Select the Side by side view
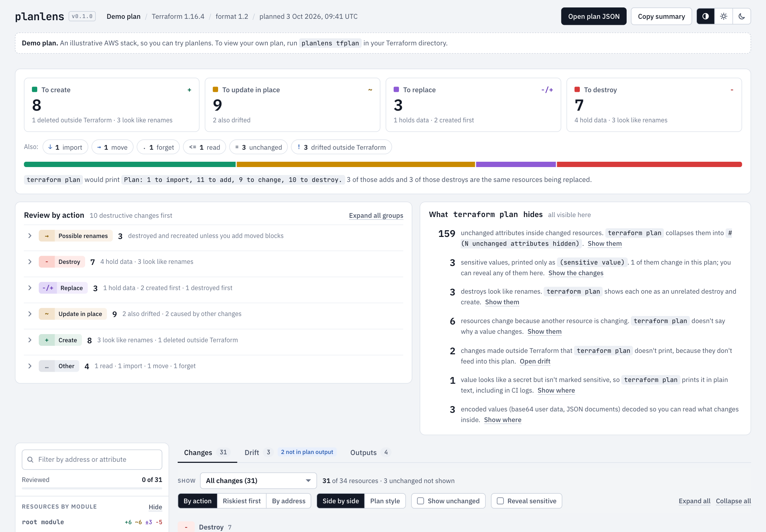 coord(341,501)
